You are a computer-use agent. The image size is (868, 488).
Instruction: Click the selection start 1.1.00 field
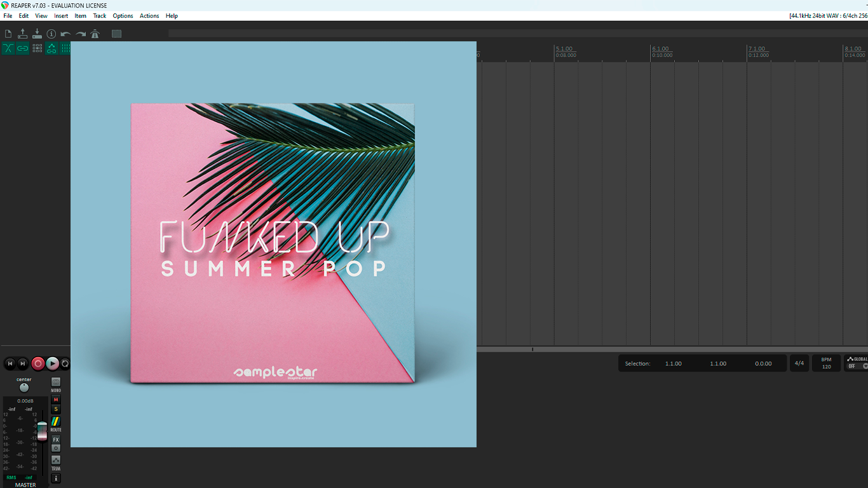coord(674,363)
